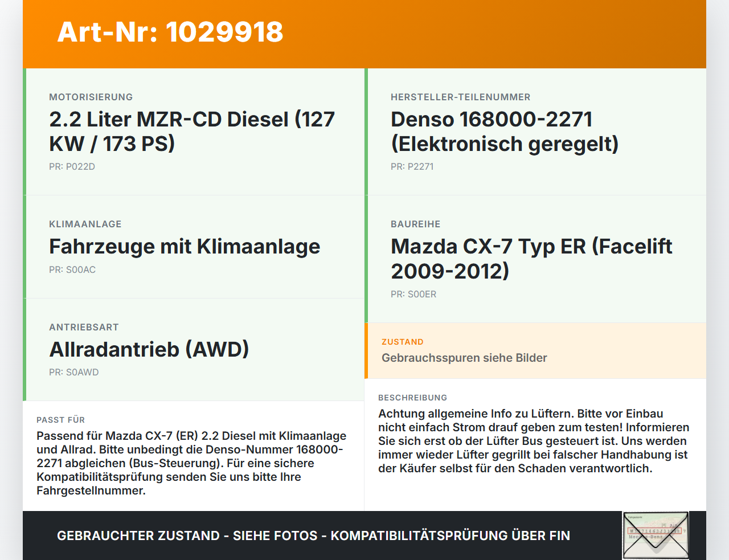Click the PR: S00AC code
The height and width of the screenshot is (560, 729).
pos(72,269)
